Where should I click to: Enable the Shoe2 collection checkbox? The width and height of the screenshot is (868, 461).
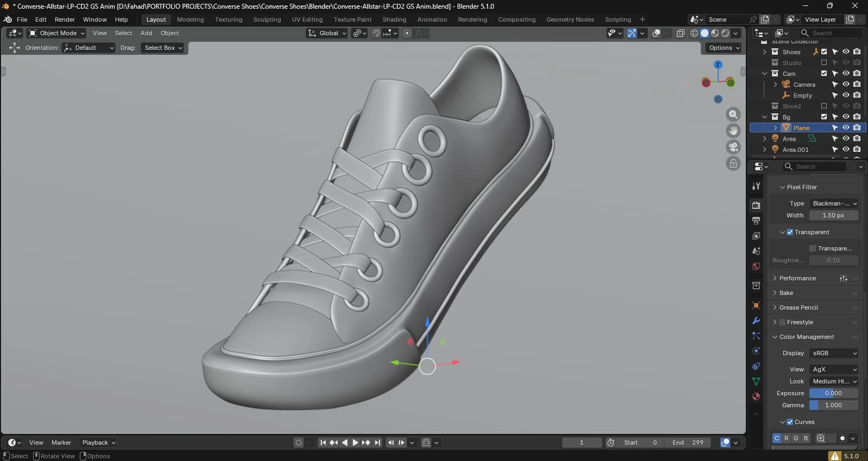(x=824, y=106)
